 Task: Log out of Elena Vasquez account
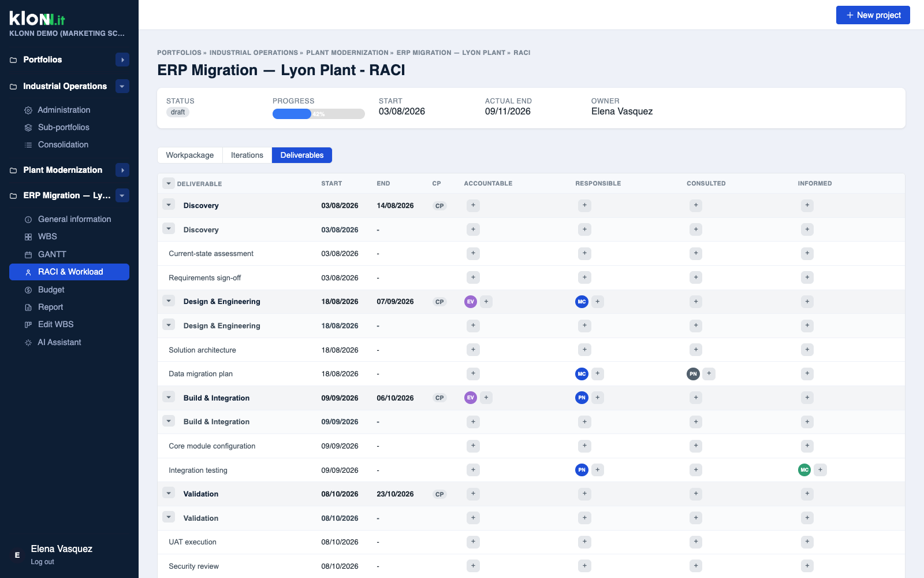coord(42,562)
